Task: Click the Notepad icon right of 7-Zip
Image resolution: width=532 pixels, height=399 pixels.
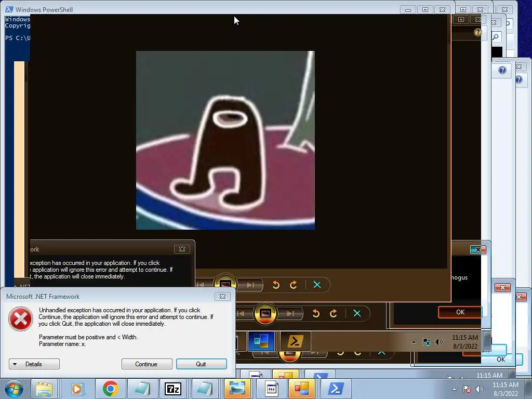Action: click(x=205, y=389)
